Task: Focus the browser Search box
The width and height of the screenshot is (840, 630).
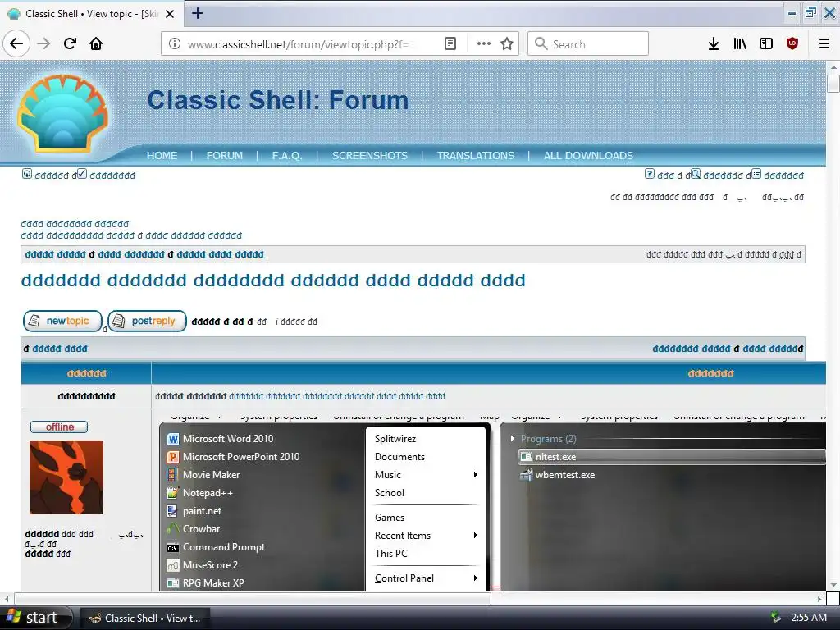Action: 587,44
